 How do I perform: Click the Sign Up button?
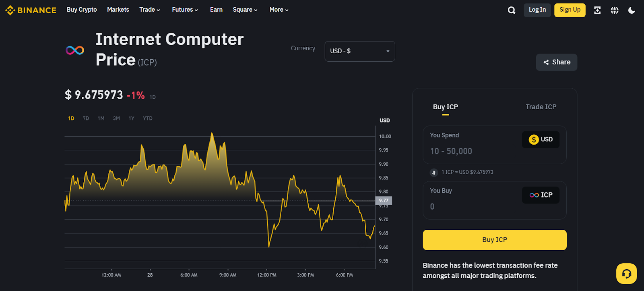point(570,10)
